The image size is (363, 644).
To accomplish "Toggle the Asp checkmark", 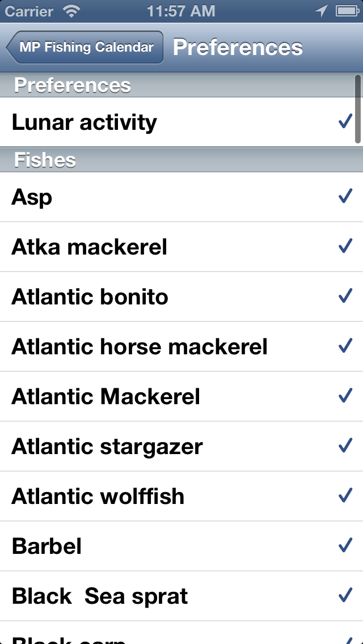I will 345,196.
